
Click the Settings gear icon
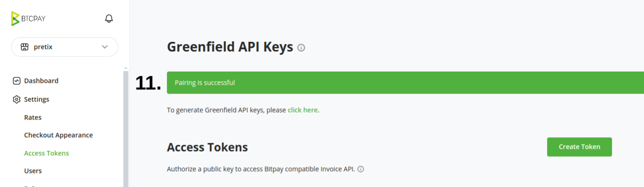tap(17, 100)
